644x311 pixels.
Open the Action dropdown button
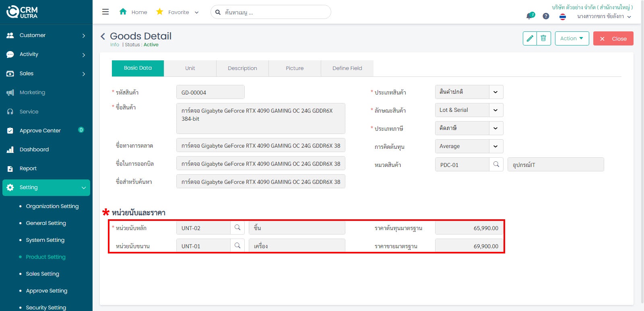[x=572, y=39]
